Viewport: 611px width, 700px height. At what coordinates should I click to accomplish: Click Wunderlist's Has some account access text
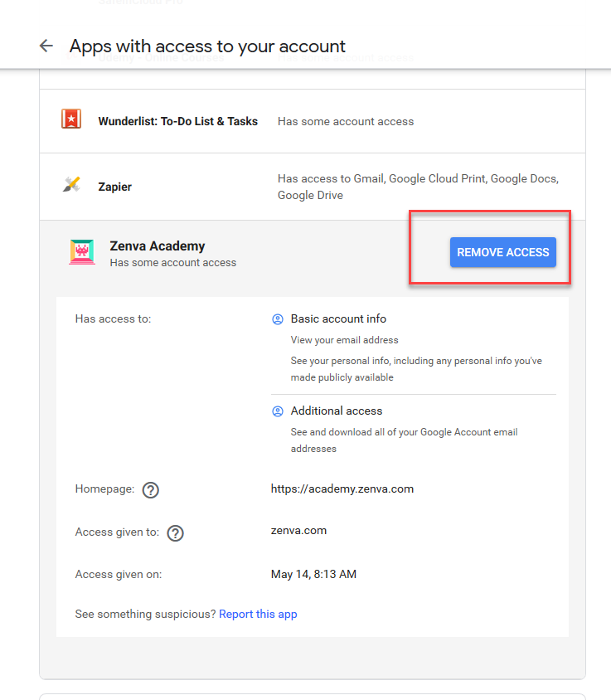[x=346, y=121]
